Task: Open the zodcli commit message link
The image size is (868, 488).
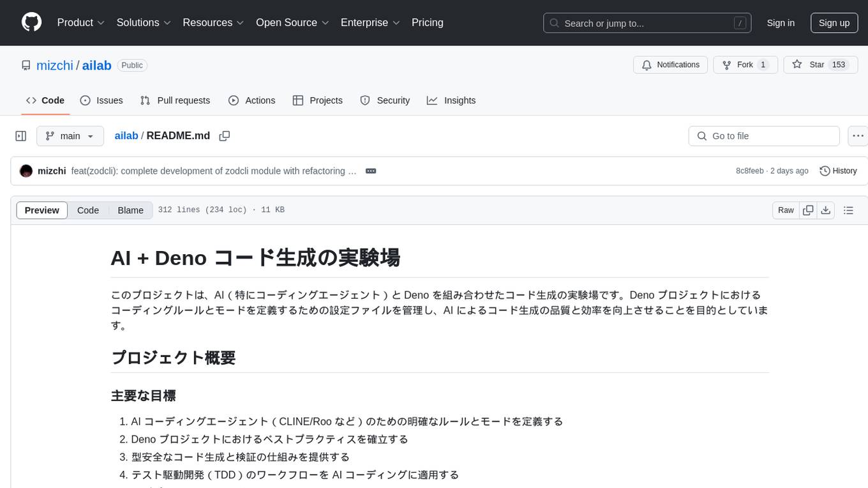Action: click(214, 171)
